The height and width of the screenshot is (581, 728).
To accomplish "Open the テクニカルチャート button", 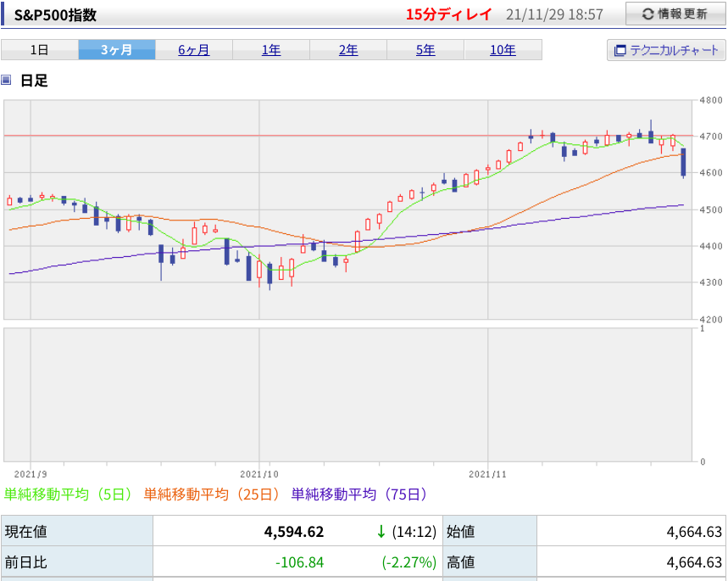I will pyautogui.click(x=666, y=50).
